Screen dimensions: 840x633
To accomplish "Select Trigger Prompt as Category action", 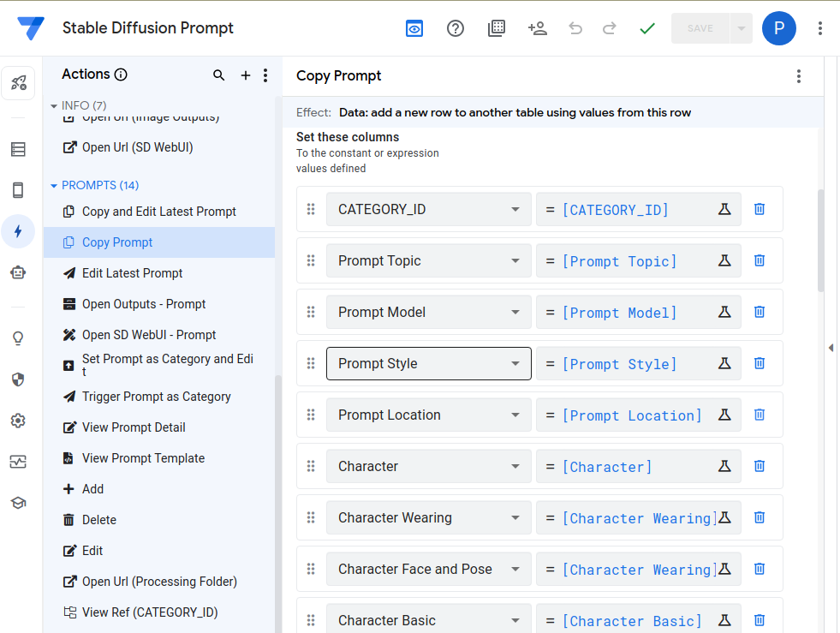I will tap(159, 397).
